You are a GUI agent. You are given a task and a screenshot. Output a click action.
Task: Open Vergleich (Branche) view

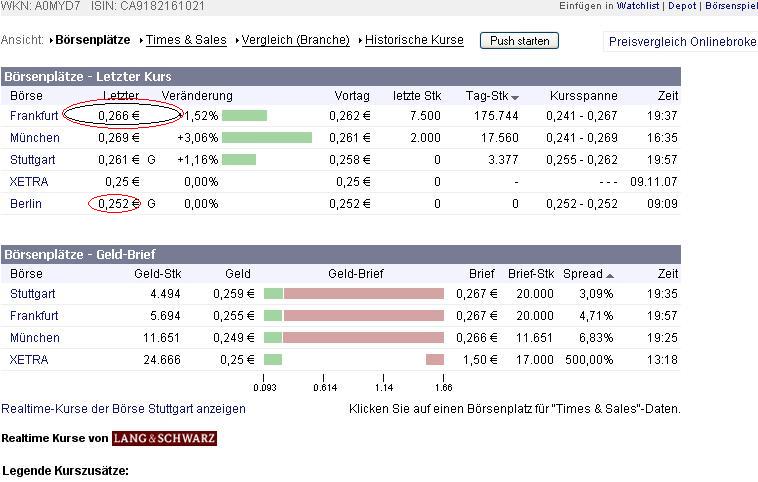click(x=295, y=40)
